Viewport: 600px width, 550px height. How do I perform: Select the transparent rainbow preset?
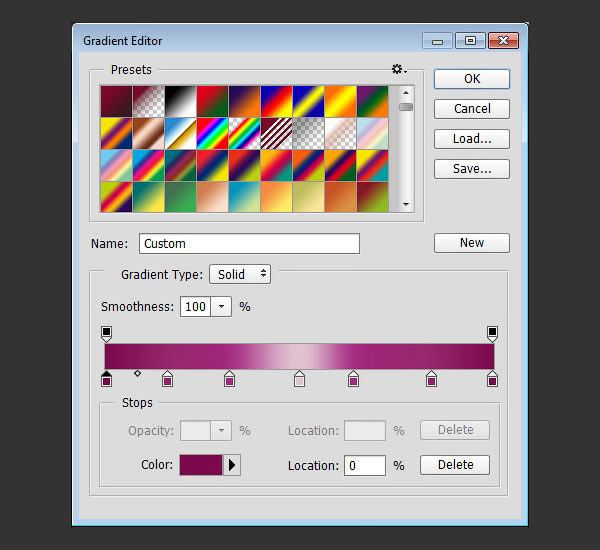[245, 134]
